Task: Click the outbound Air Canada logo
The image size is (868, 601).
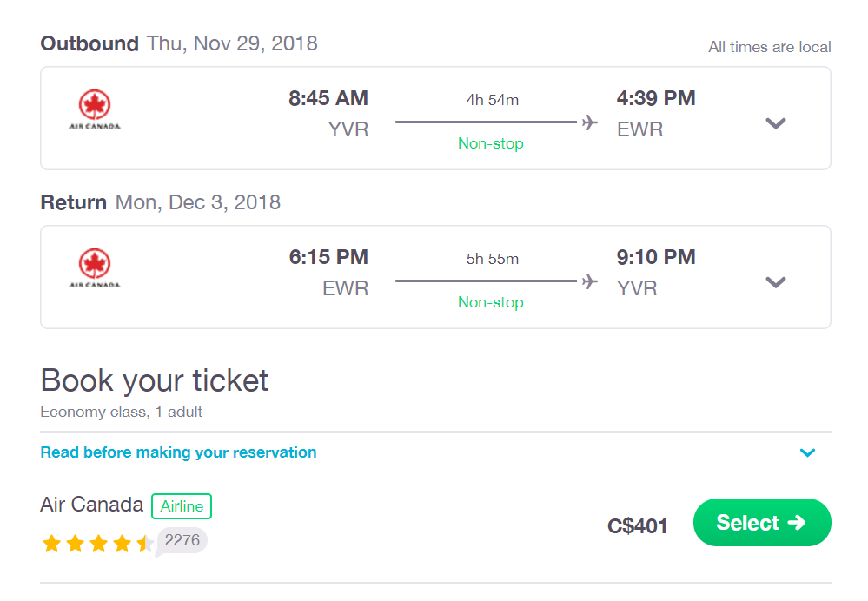Action: pyautogui.click(x=95, y=109)
